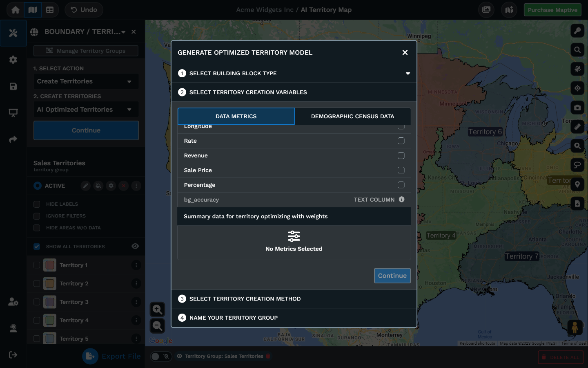Toggle the territories visibility eye icon
Screen dimensions: 588x368
pos(135,246)
